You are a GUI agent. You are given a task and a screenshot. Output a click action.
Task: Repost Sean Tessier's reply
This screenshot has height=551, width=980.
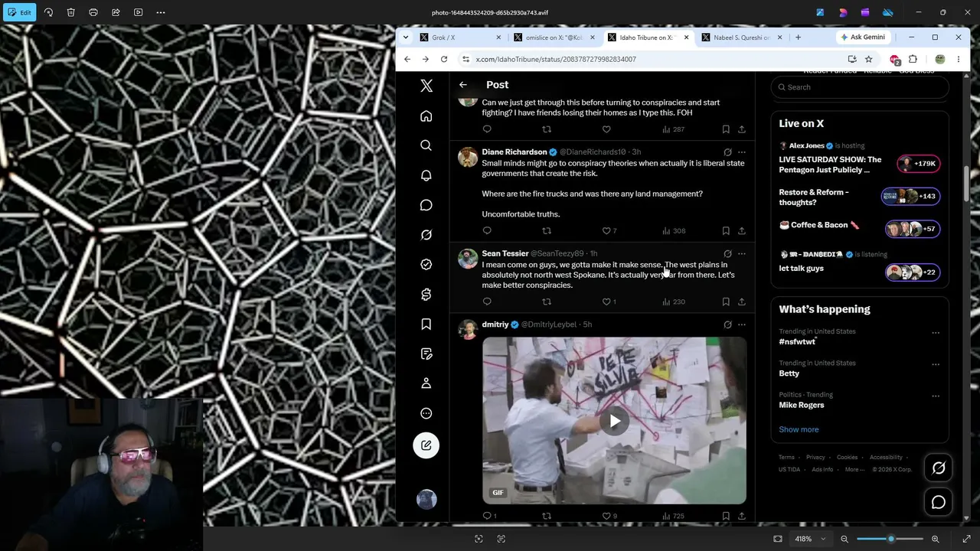point(547,302)
